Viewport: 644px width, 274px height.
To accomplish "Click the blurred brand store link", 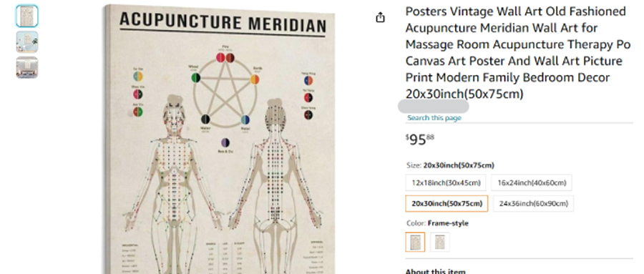I will coord(434,107).
